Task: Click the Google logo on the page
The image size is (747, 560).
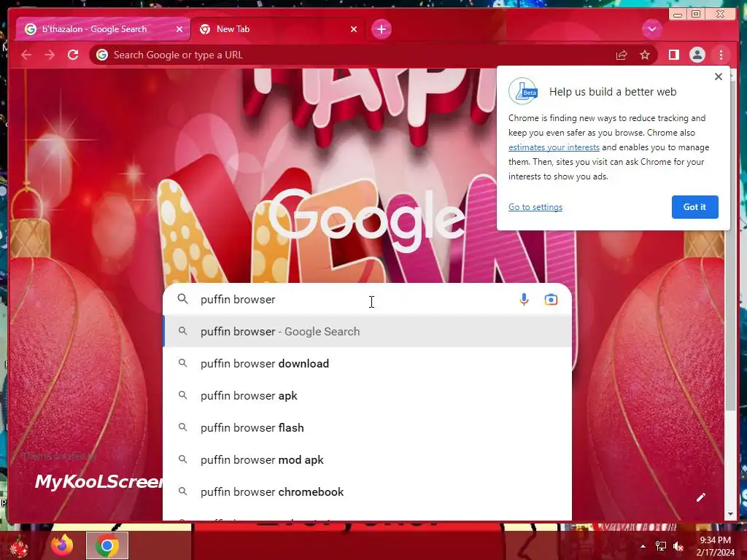Action: pyautogui.click(x=366, y=220)
